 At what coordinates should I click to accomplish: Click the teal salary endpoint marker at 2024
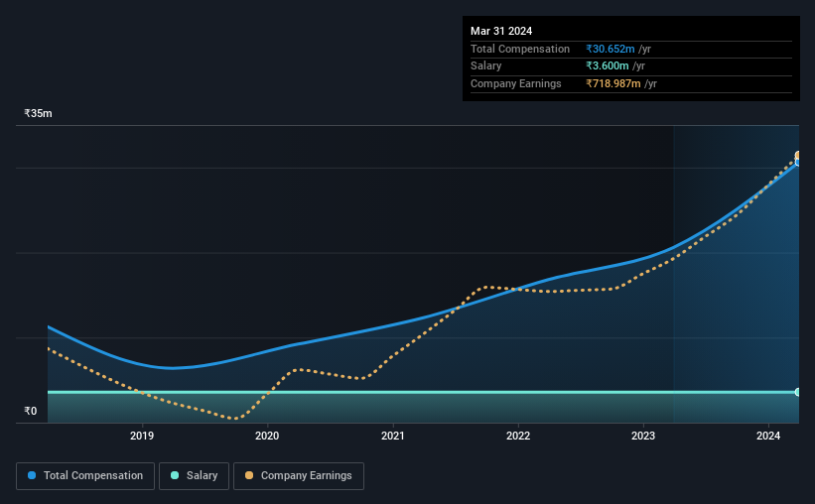pos(797,392)
